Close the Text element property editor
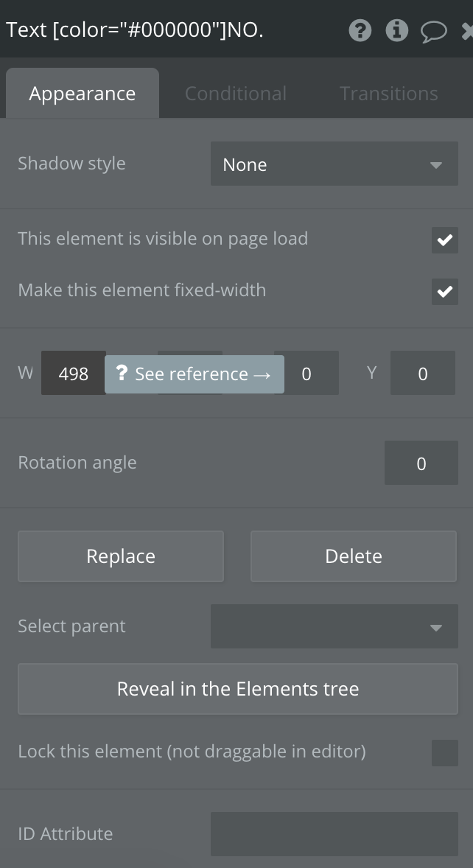The height and width of the screenshot is (868, 473). 467,31
